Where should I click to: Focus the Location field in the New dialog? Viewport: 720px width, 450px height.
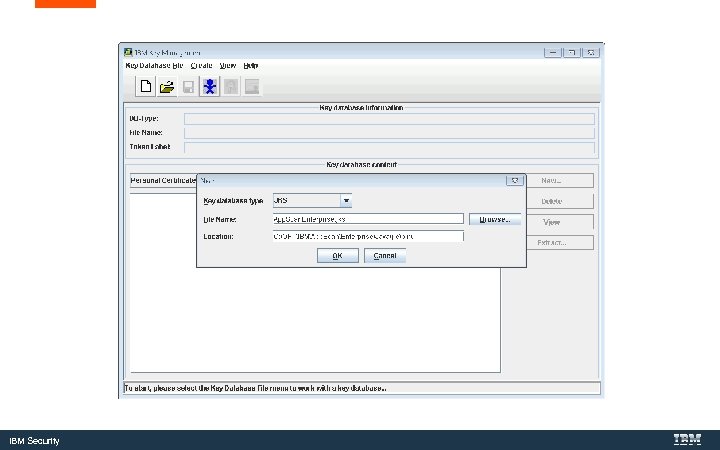coord(368,236)
